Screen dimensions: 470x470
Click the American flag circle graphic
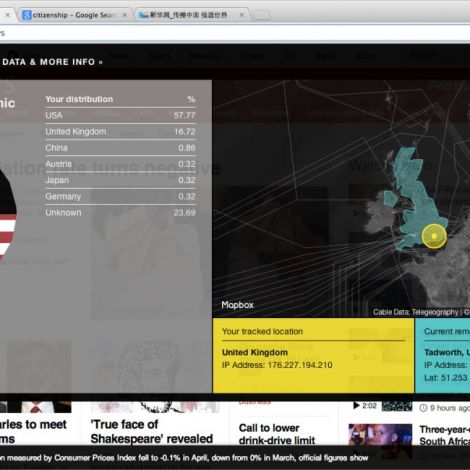[7, 217]
